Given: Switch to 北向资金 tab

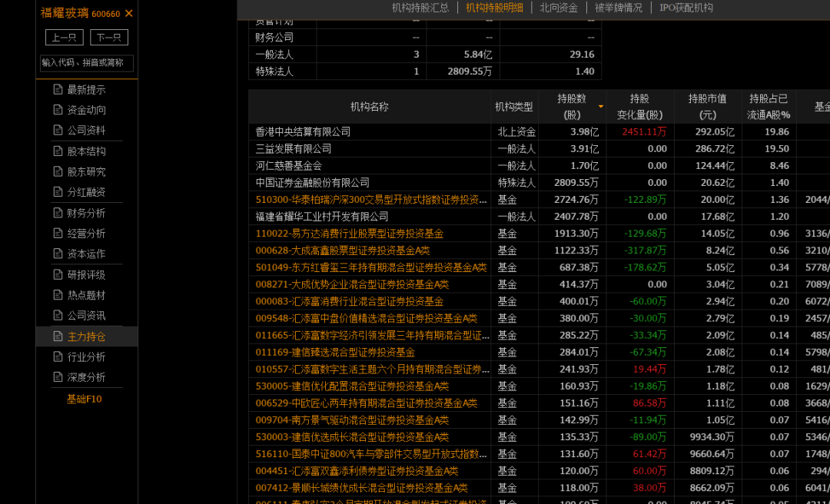Looking at the screenshot, I should point(559,8).
